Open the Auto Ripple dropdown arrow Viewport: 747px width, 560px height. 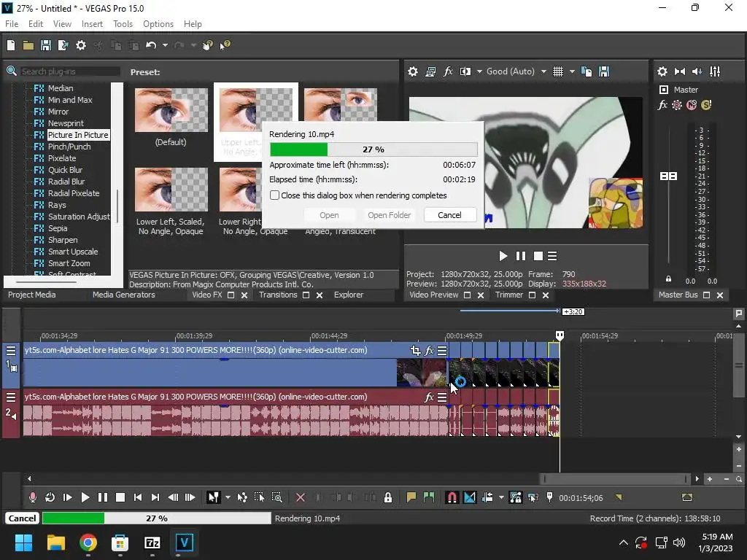pyautogui.click(x=501, y=497)
